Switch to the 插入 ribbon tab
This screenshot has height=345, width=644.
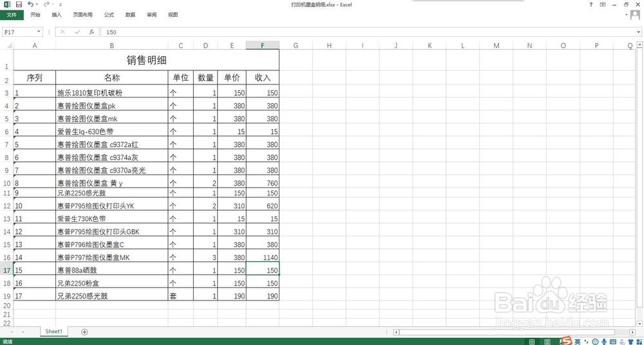57,15
